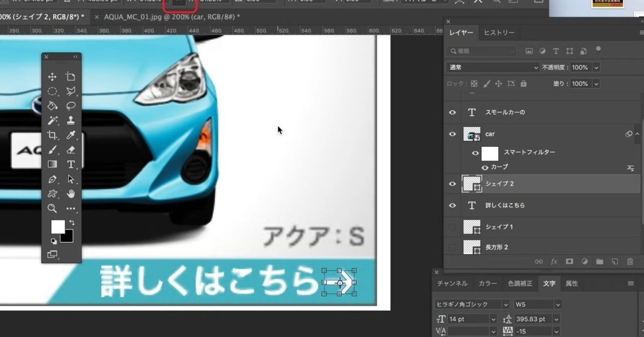The image size is (644, 337).
Task: Toggle lock transparent pixels
Action: pos(474,84)
